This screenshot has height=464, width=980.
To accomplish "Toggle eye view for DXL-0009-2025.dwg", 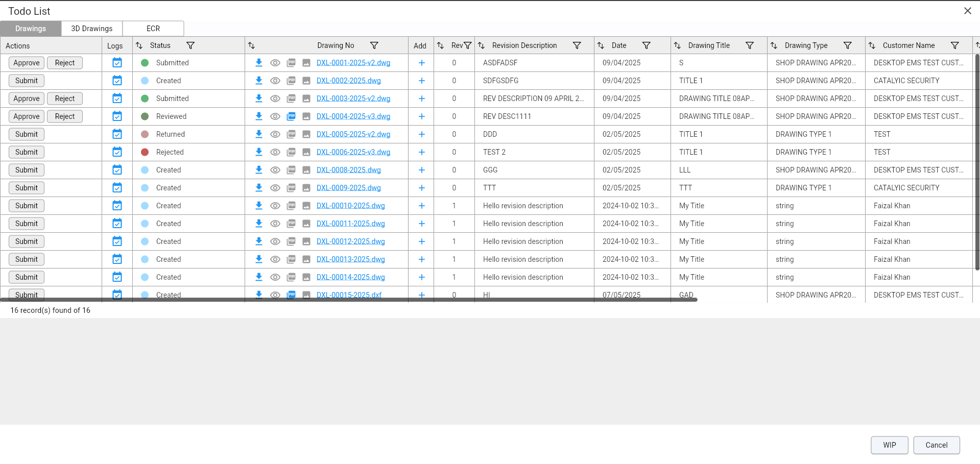I will (x=275, y=188).
